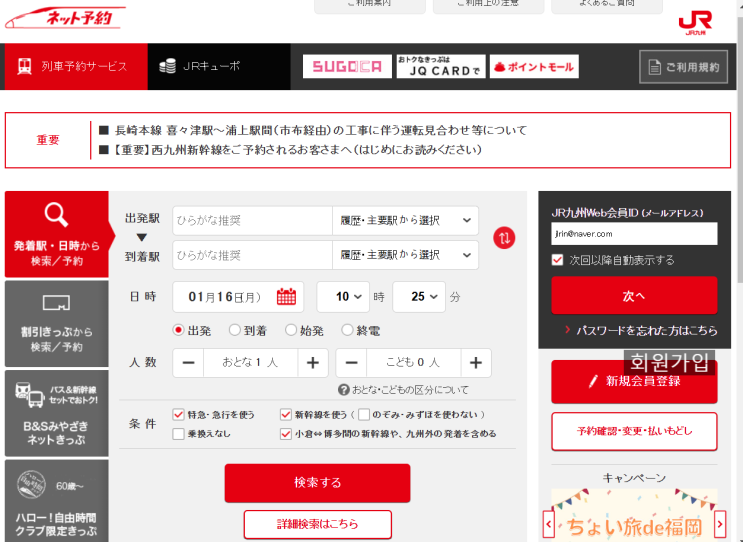Viewport: 743px width, 542px height.
Task: Toggle のぞみ・みずほを使わない checkbox
Action: tap(364, 415)
